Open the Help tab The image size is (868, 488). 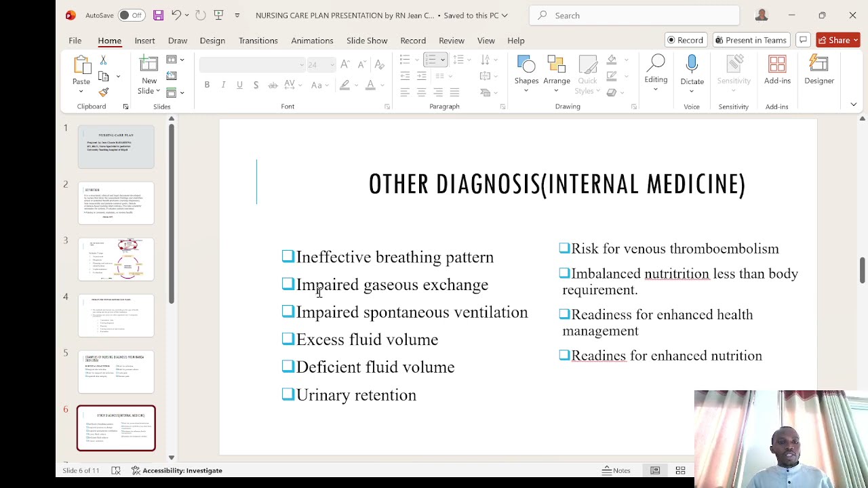pos(516,40)
